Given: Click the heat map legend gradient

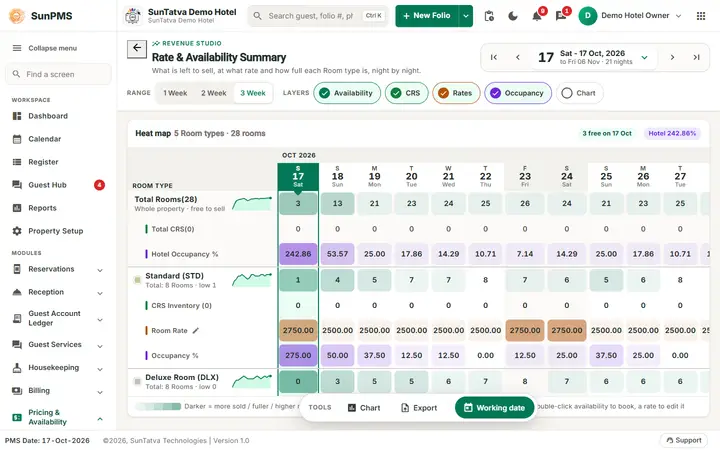Looking at the screenshot, I should tap(158, 406).
